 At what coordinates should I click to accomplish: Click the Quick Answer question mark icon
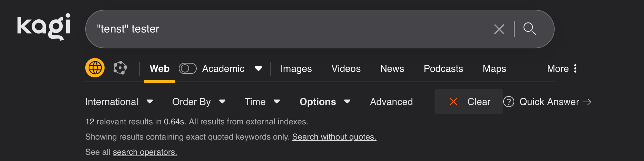tap(508, 102)
